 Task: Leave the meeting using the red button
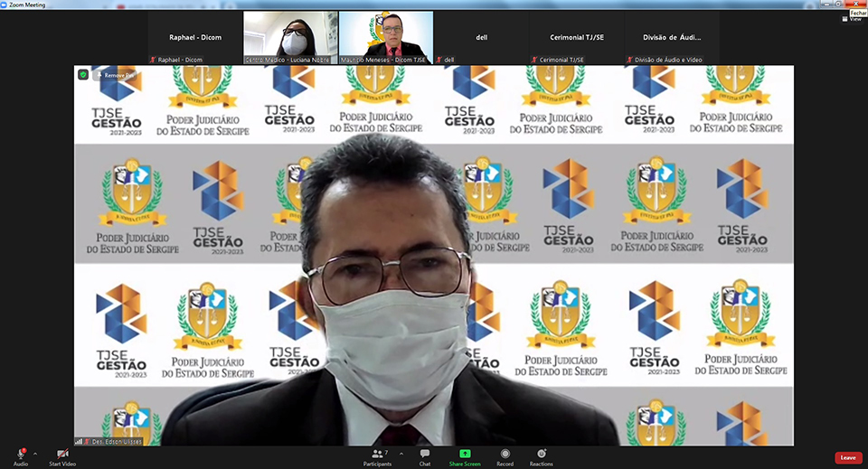847,457
